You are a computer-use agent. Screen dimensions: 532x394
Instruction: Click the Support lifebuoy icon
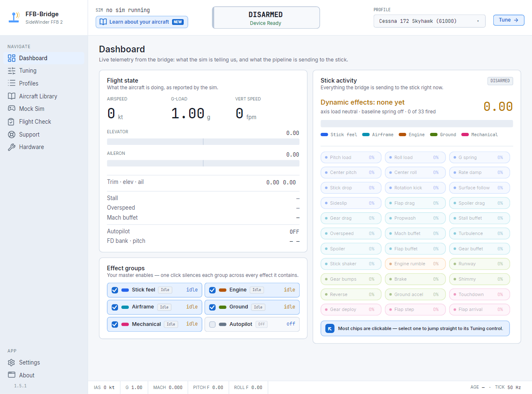(12, 135)
